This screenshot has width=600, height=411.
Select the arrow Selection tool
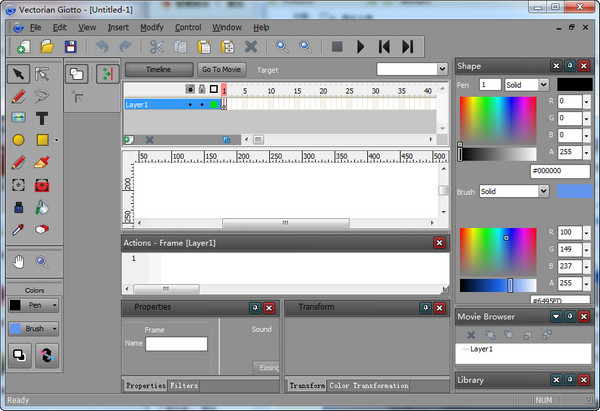click(18, 74)
